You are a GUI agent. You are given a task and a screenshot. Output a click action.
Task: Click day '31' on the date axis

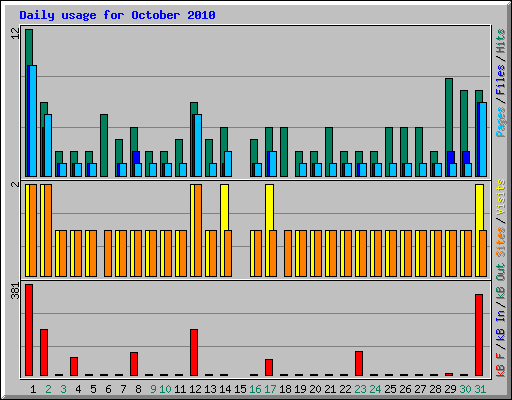(480, 389)
